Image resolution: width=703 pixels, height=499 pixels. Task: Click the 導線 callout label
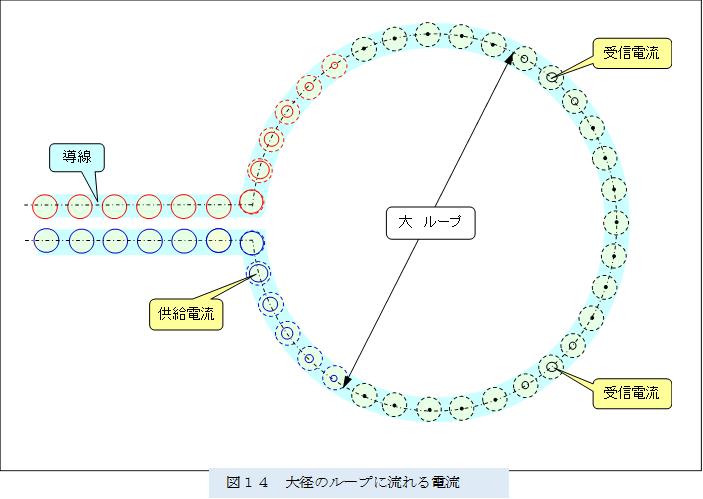click(77, 156)
